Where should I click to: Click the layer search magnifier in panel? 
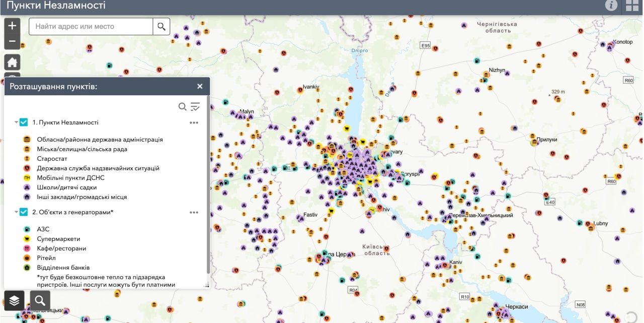[x=183, y=106]
